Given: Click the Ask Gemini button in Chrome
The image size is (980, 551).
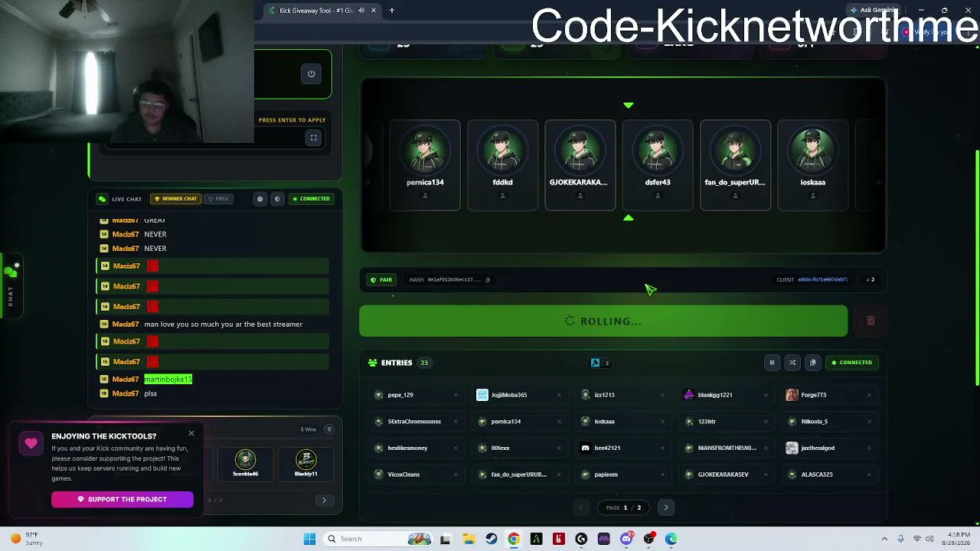Looking at the screenshot, I should click(x=873, y=11).
